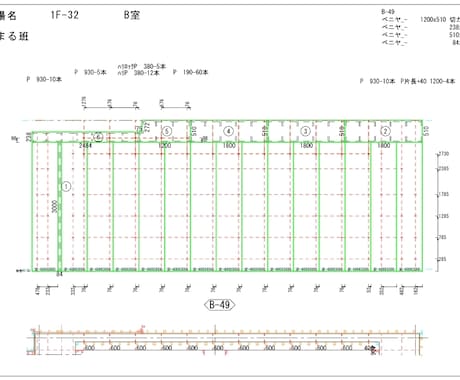Select the 2484 width dimension
460x380 pixels.
pyautogui.click(x=85, y=145)
